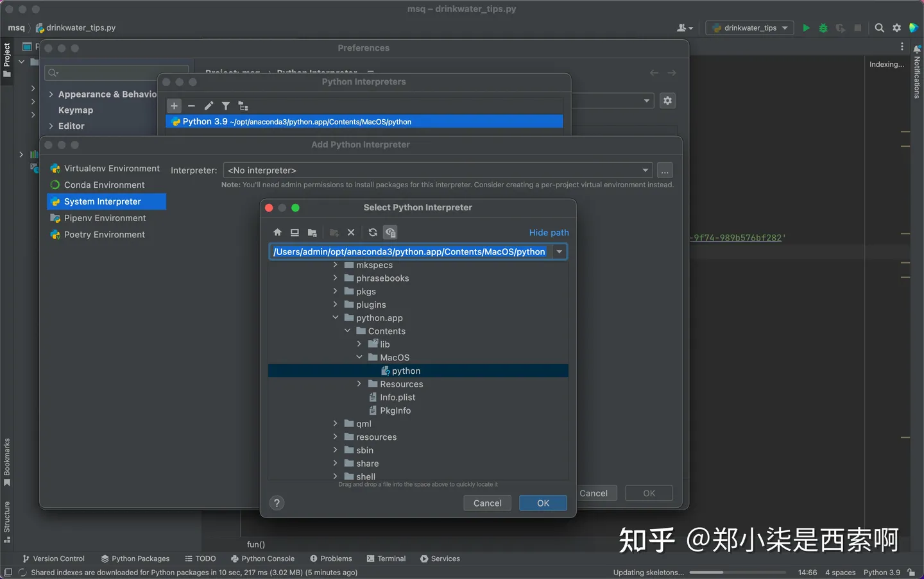Screen dimensions: 924x579
Task: Expand Editor in Preferences sidebar
Action: pyautogui.click(x=51, y=126)
